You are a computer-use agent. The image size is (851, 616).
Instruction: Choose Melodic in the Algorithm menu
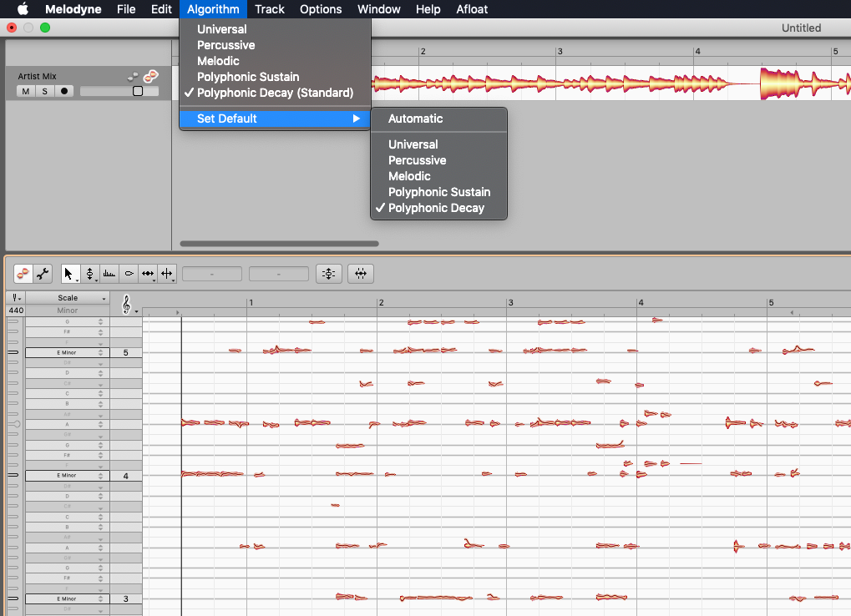click(275, 61)
